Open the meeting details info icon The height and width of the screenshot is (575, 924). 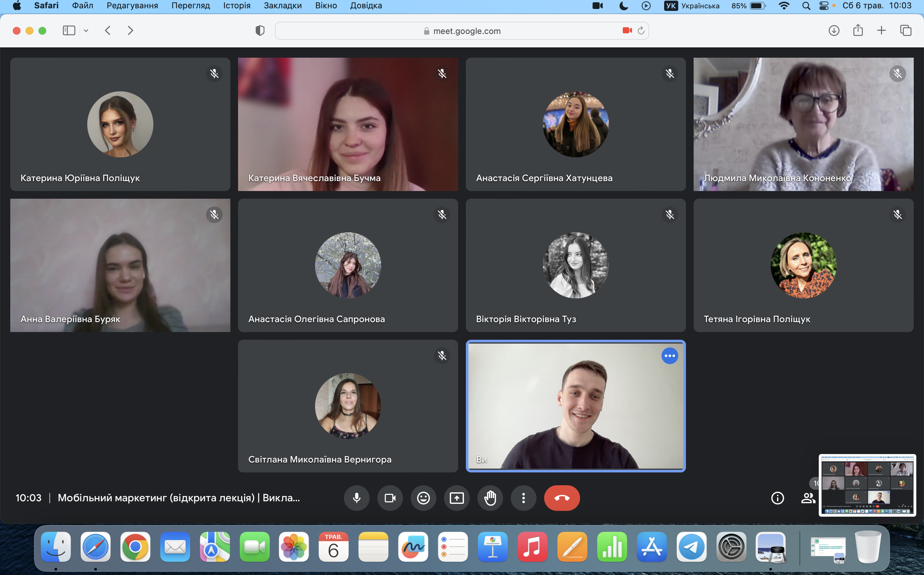777,498
